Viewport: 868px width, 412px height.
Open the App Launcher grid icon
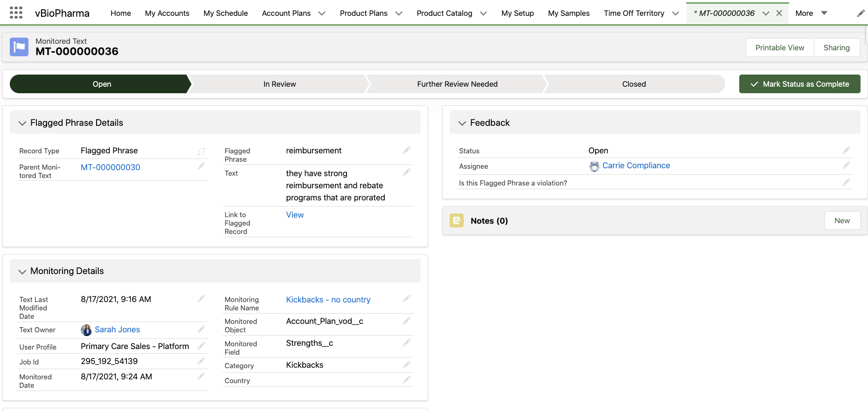16,13
